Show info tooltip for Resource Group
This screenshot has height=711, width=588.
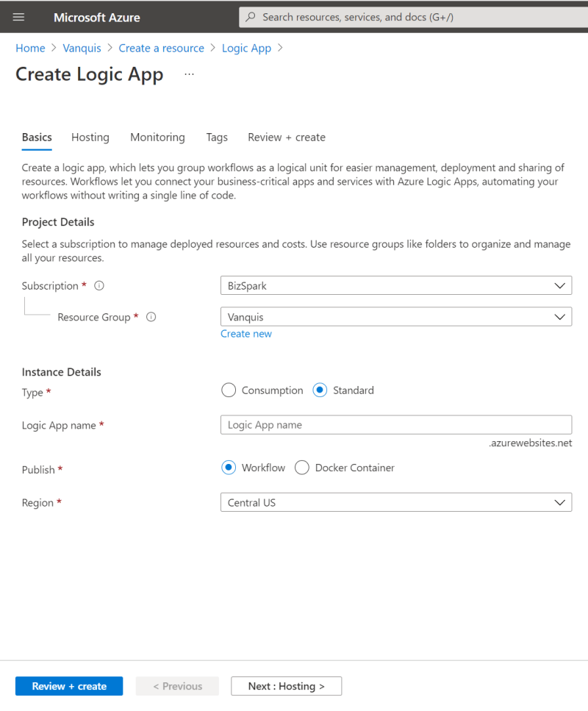coord(151,317)
